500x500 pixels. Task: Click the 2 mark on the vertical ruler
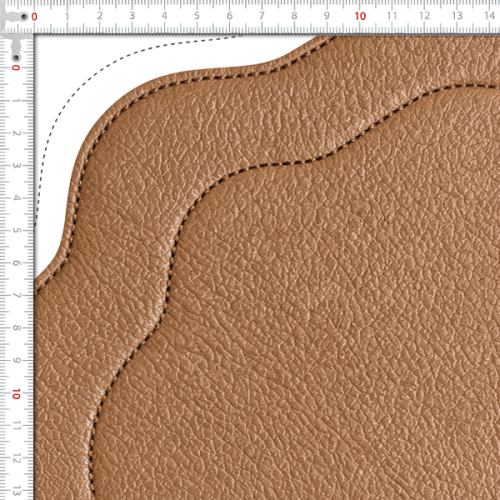coord(16,133)
